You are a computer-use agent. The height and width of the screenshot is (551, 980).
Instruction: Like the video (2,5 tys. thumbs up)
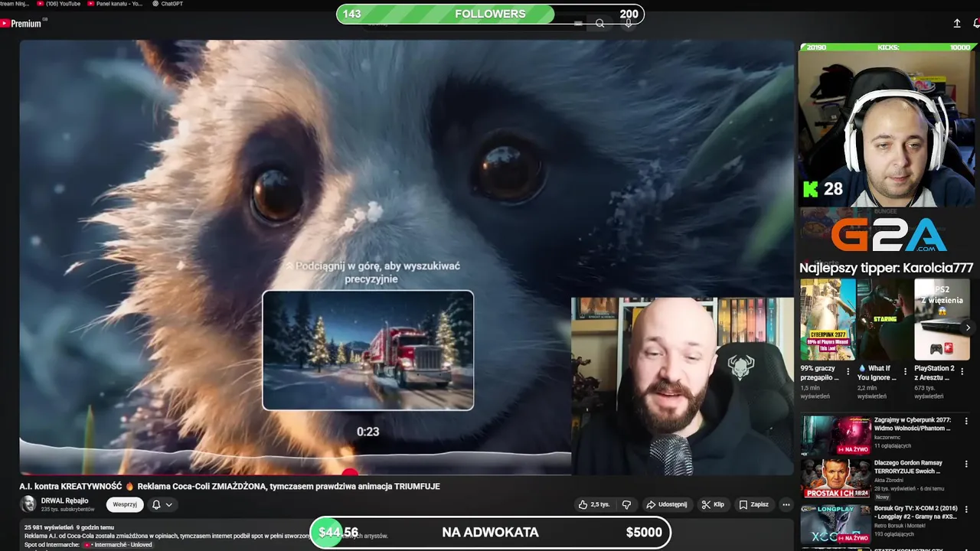(594, 505)
